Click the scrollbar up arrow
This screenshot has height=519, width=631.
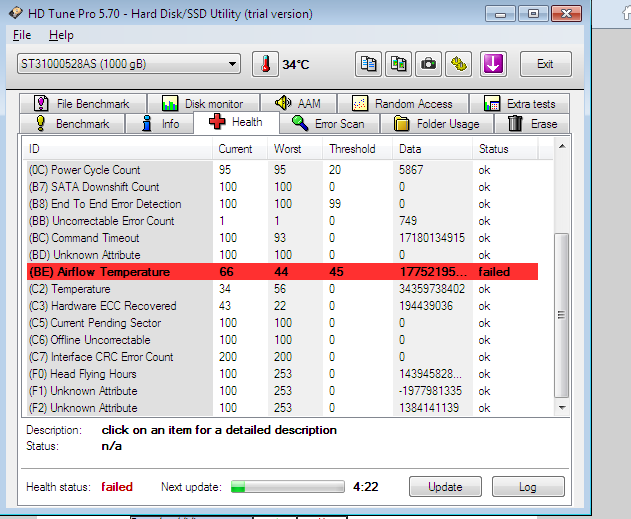[562, 146]
